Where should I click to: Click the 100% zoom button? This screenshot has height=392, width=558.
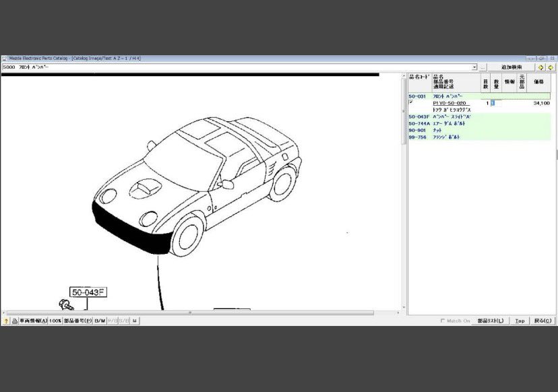point(55,321)
